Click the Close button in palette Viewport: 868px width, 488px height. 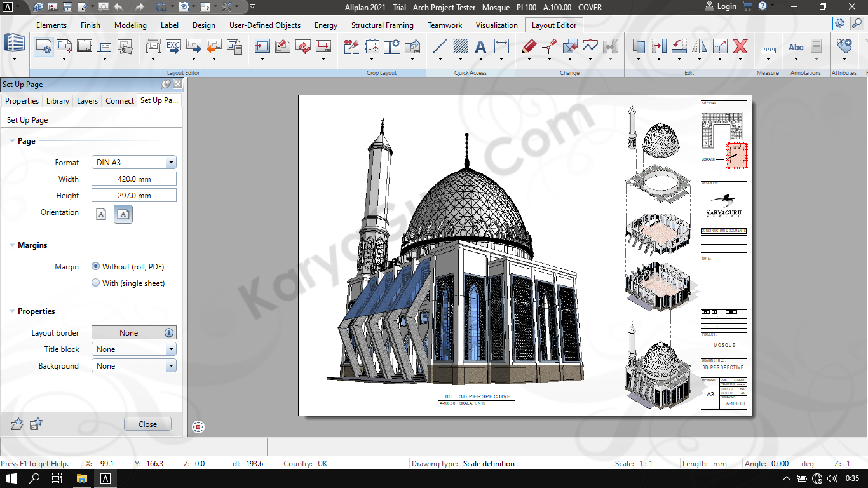[x=147, y=424]
